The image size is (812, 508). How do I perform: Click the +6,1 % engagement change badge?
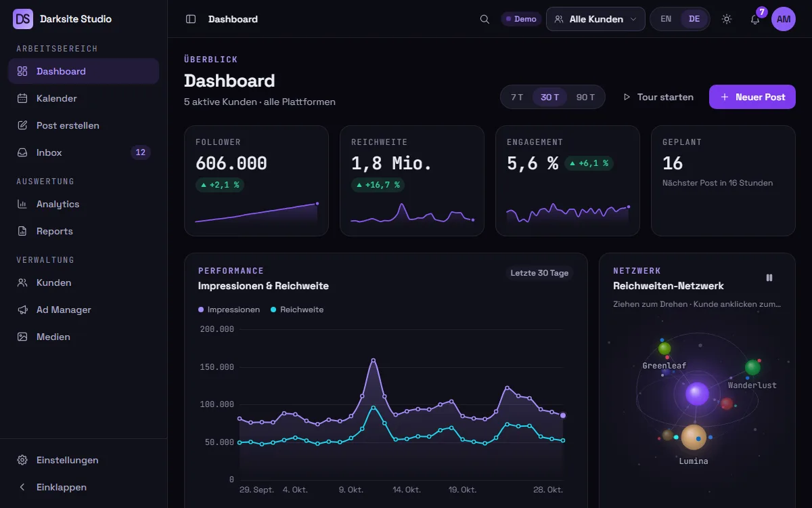(x=589, y=163)
